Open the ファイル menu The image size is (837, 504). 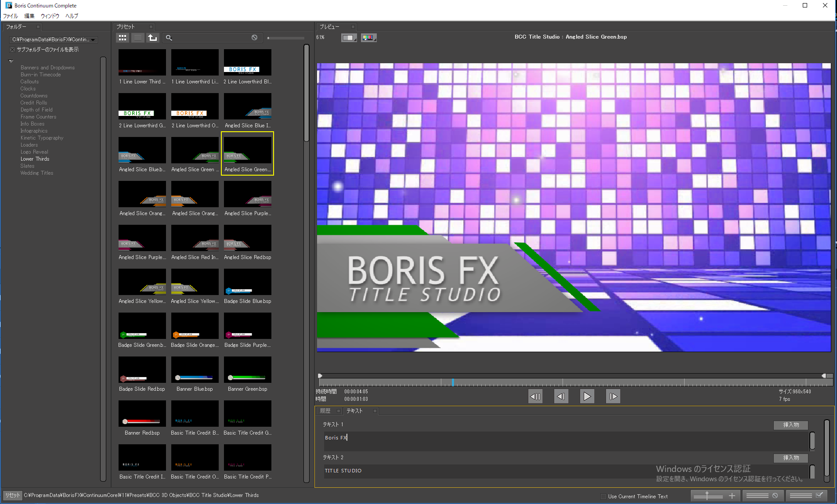point(11,16)
